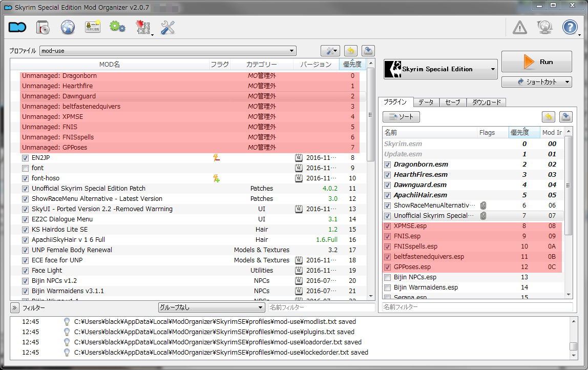This screenshot has width=588, height=370.
Task: Click the update globe icon
Action: pyautogui.click(x=544, y=27)
